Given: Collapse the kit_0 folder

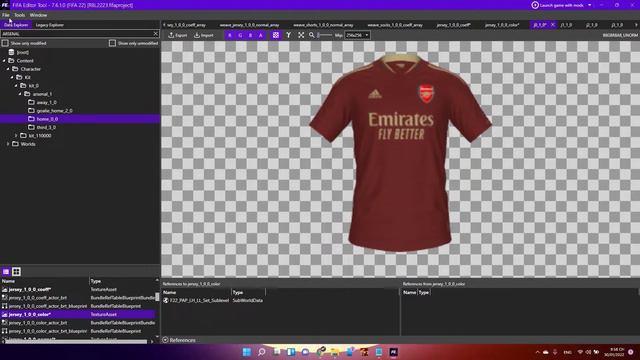Looking at the screenshot, I should [x=16, y=86].
